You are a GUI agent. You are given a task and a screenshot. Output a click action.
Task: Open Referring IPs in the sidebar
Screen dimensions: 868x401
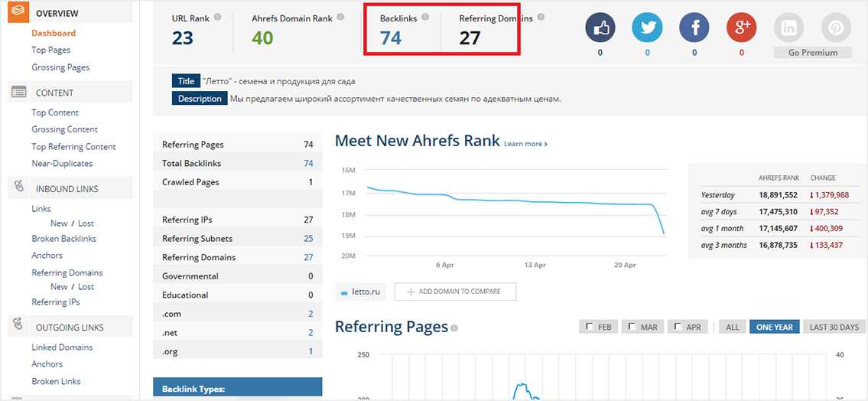click(55, 302)
